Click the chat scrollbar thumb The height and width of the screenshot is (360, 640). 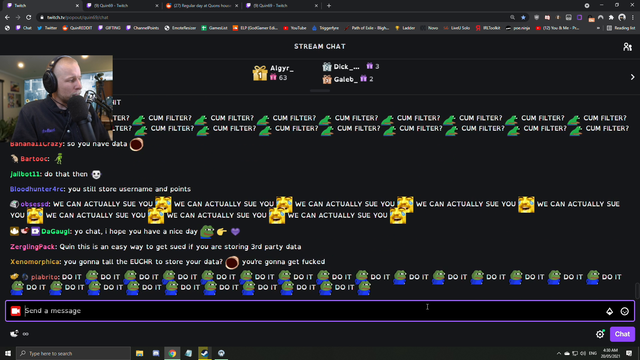pyautogui.click(x=637, y=291)
